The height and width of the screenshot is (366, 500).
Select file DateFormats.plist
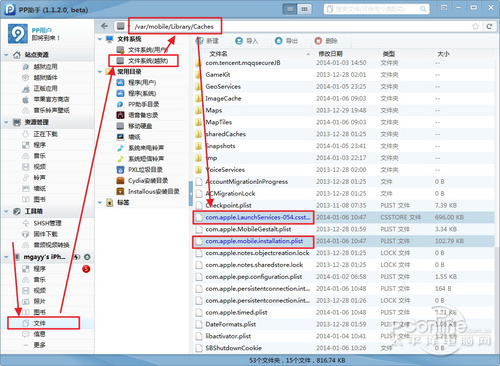coord(230,324)
